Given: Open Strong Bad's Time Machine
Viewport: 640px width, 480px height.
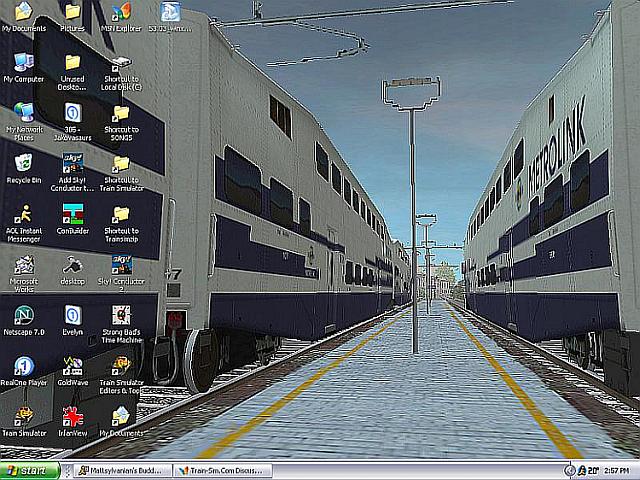Looking at the screenshot, I should coord(121,324).
